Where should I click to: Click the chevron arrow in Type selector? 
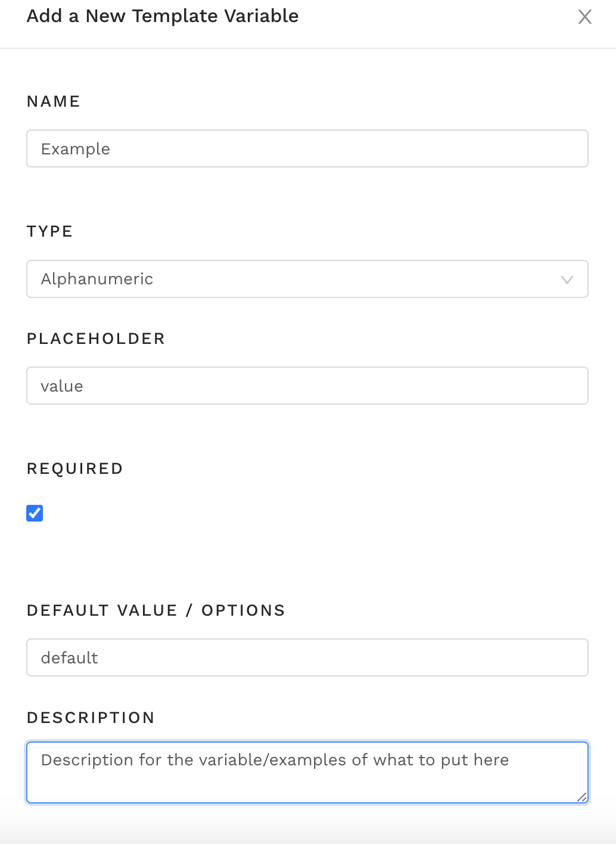(567, 280)
